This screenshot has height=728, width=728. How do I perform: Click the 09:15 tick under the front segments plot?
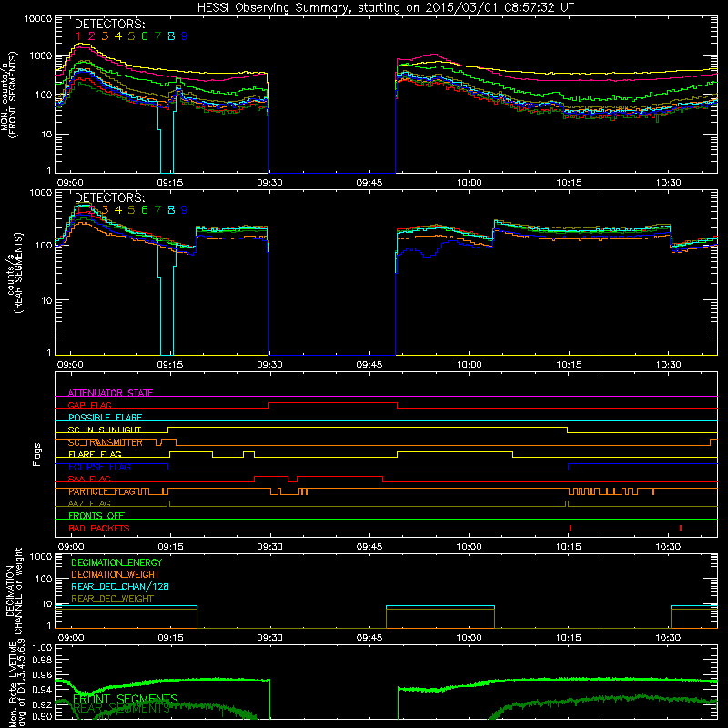170,183
